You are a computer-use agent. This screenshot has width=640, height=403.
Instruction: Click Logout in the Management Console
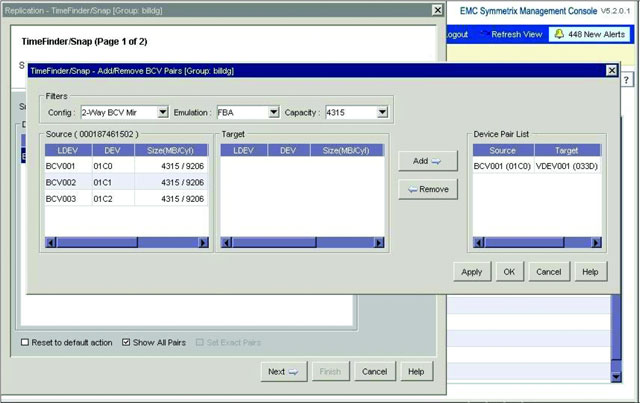coord(458,34)
